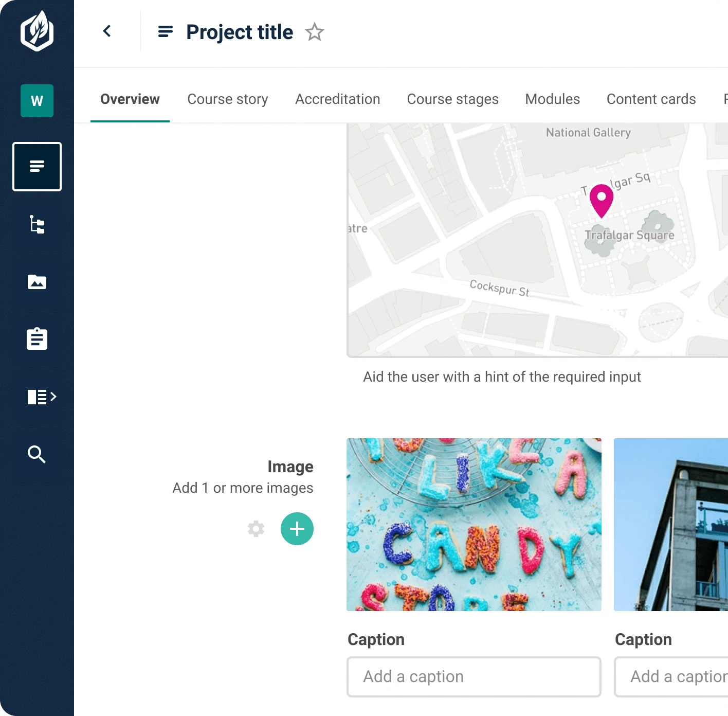The width and height of the screenshot is (728, 716).
Task: Open the hierarchy tree icon in sidebar
Action: click(x=37, y=225)
